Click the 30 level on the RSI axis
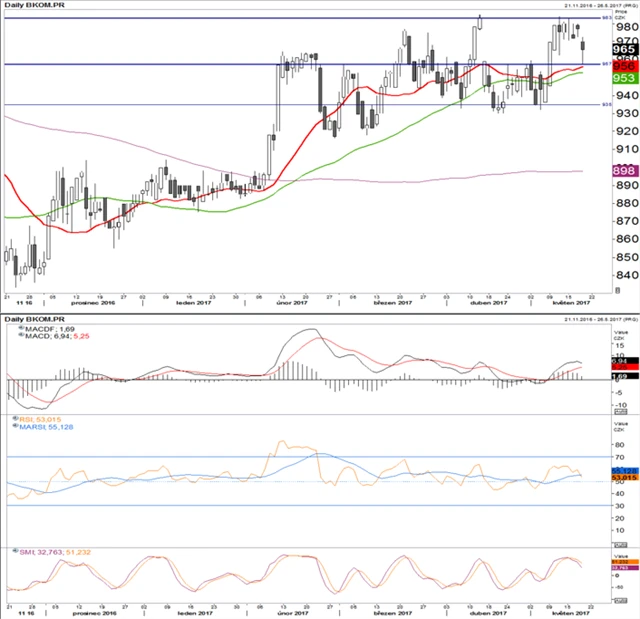The width and height of the screenshot is (640, 619). coord(619,506)
